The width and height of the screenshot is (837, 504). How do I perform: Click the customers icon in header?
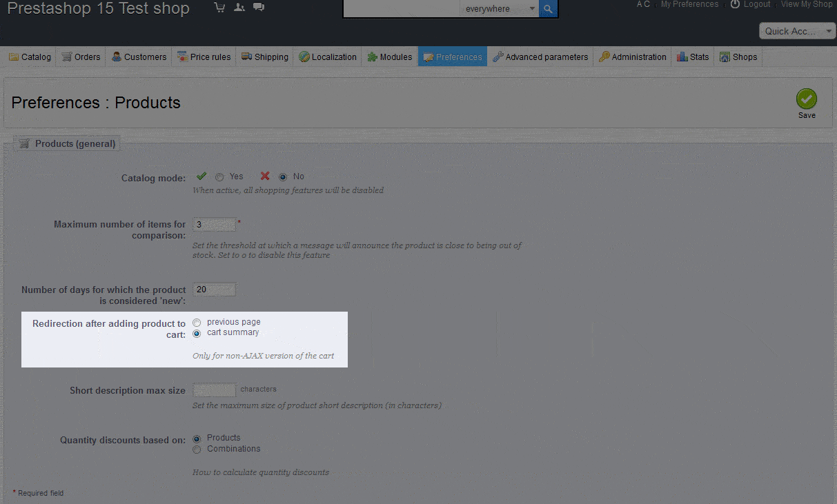click(x=239, y=8)
